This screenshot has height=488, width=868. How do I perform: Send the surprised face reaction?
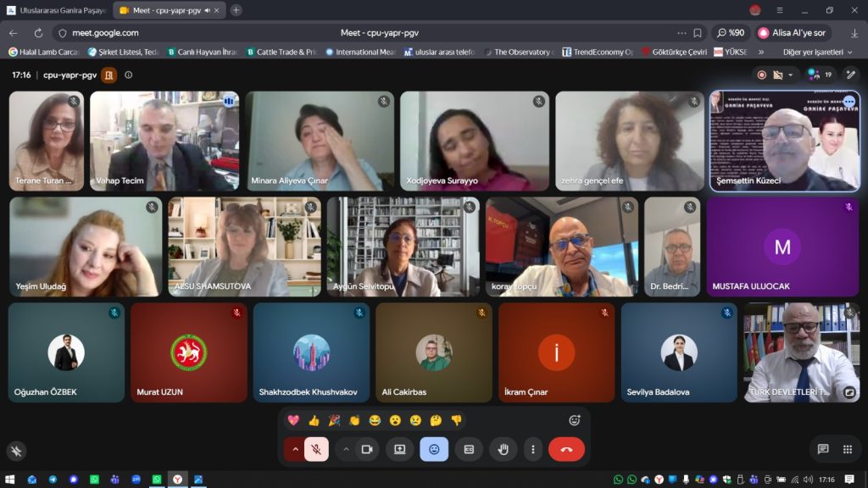click(395, 420)
